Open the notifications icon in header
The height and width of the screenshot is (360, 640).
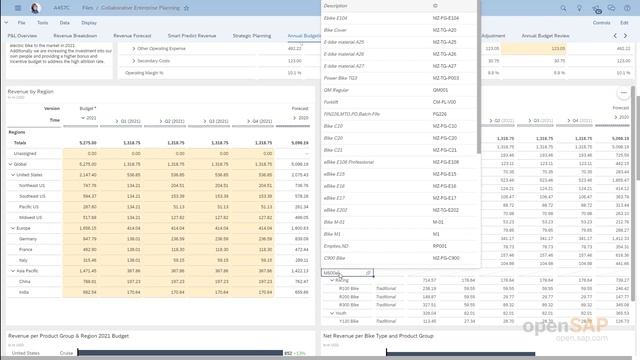pos(596,8)
